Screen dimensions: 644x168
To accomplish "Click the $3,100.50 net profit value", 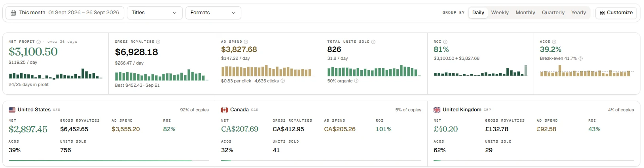I will coord(33,52).
